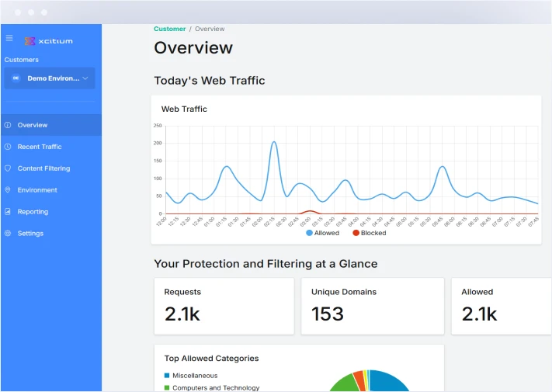The height and width of the screenshot is (392, 552).
Task: Expand the Demo Environment customer dropdown
Action: point(85,78)
